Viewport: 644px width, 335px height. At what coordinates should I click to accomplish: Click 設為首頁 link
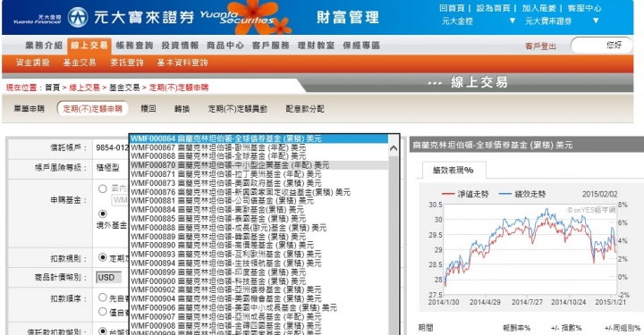point(493,8)
